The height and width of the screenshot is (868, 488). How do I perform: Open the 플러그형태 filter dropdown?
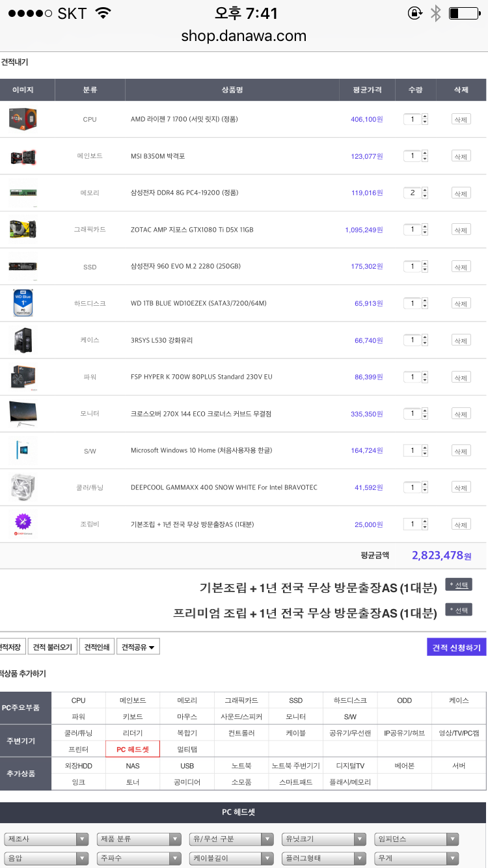(324, 858)
